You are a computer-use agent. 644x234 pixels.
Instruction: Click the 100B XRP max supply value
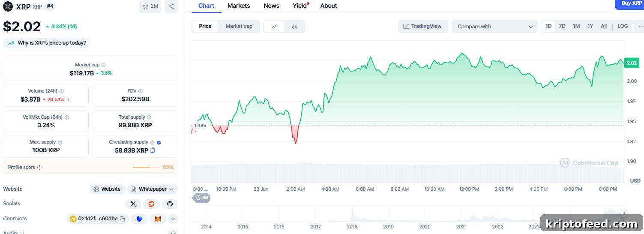point(45,150)
